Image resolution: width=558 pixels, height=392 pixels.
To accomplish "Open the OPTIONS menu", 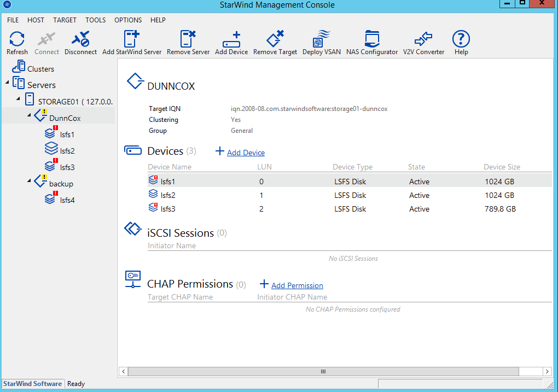I will (x=128, y=20).
